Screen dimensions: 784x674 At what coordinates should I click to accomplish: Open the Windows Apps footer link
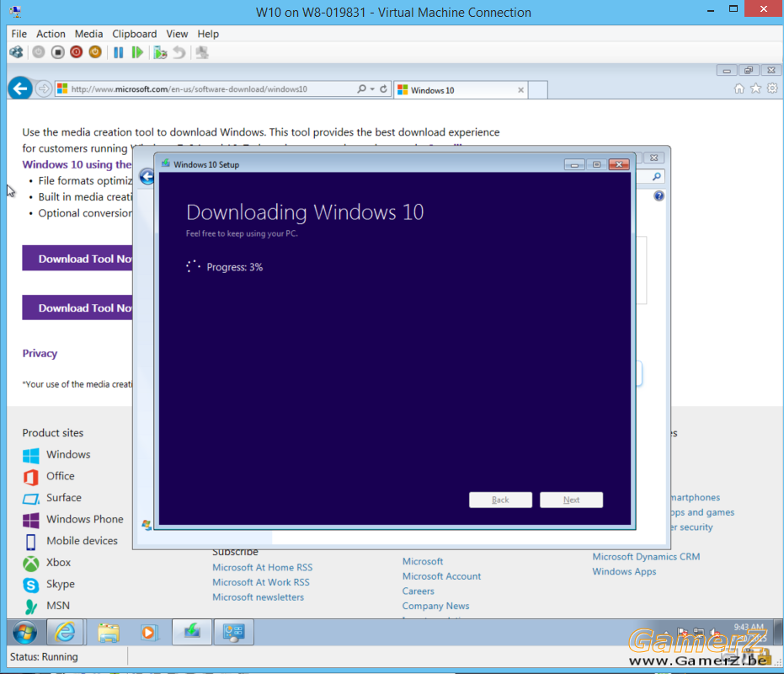(625, 571)
